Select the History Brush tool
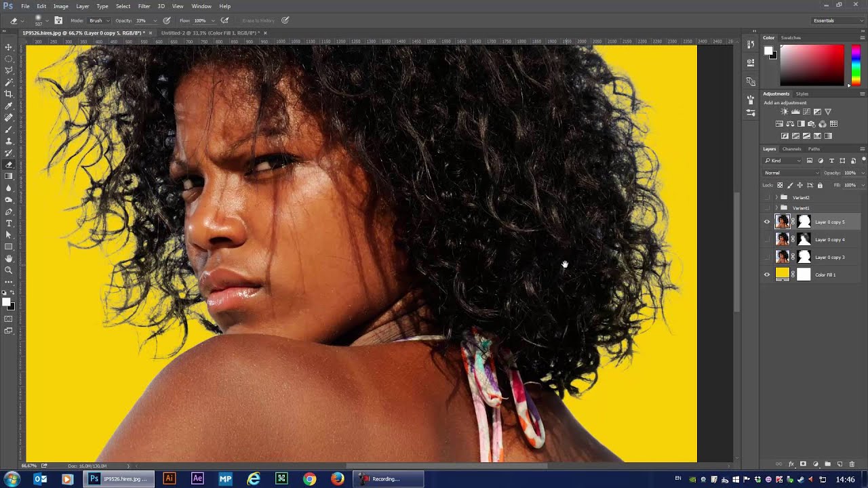 (9, 152)
